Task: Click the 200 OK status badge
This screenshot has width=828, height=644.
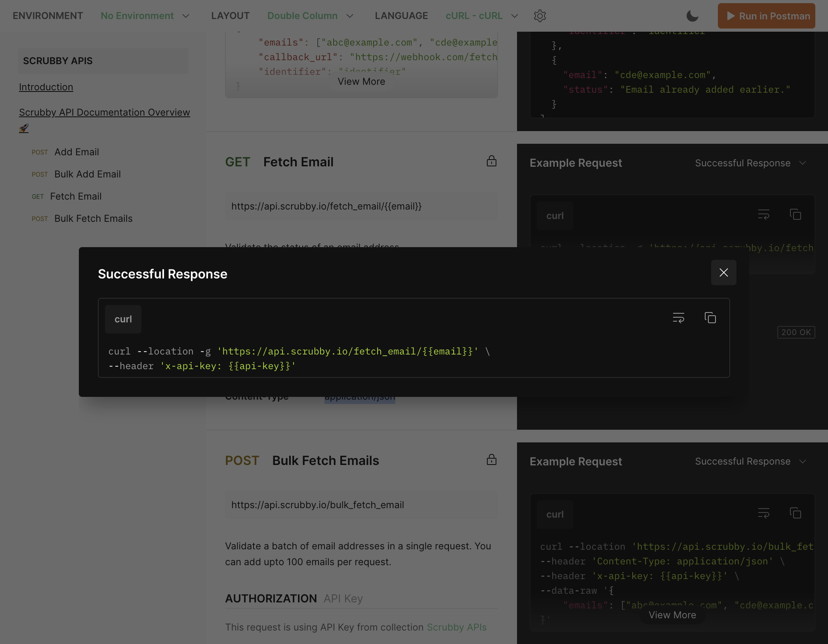Action: point(796,332)
